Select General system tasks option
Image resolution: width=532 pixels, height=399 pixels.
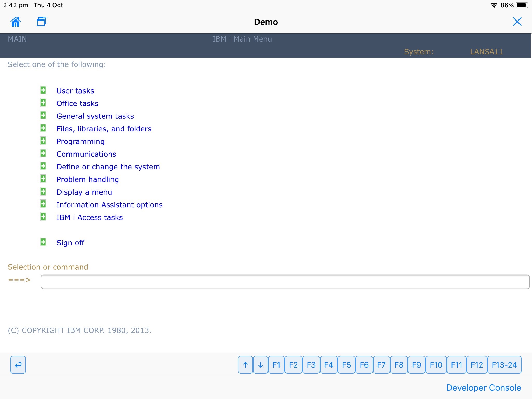pyautogui.click(x=95, y=116)
